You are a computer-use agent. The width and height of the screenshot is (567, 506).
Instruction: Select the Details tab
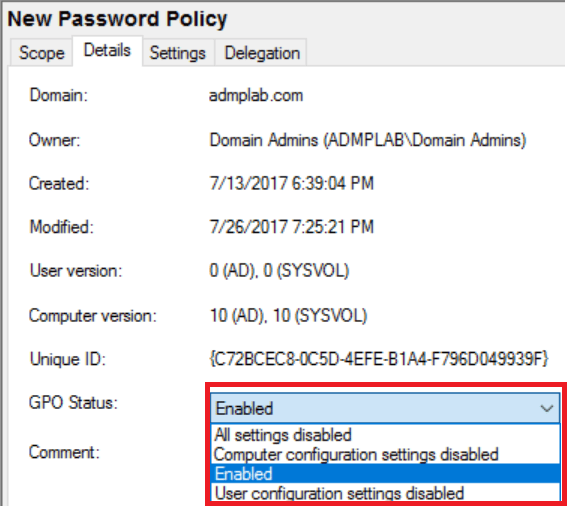tap(107, 51)
